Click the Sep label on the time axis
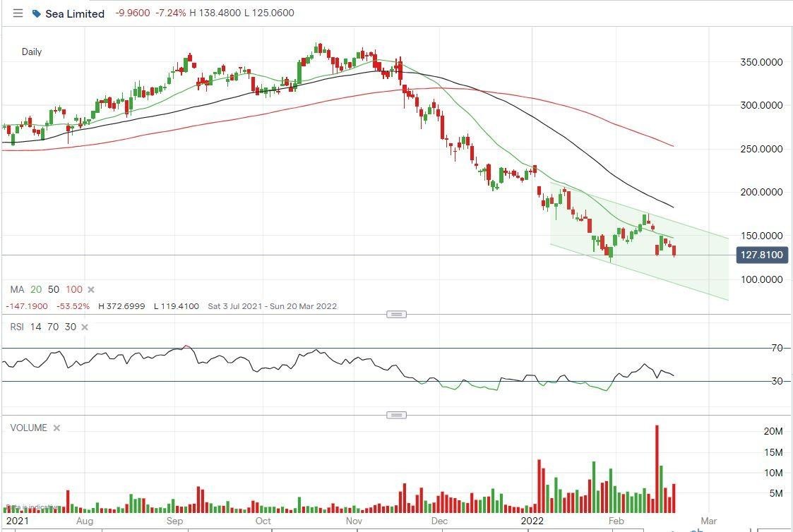The width and height of the screenshot is (793, 532). click(174, 521)
